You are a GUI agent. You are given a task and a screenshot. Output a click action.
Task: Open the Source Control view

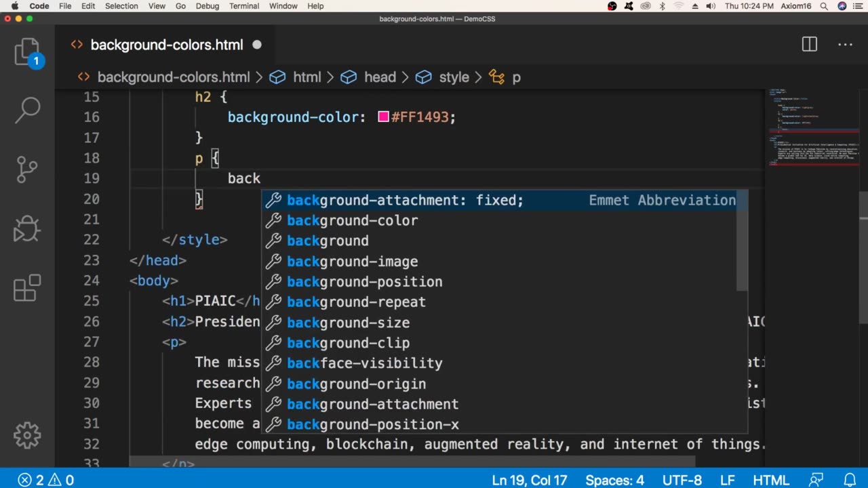(x=28, y=170)
